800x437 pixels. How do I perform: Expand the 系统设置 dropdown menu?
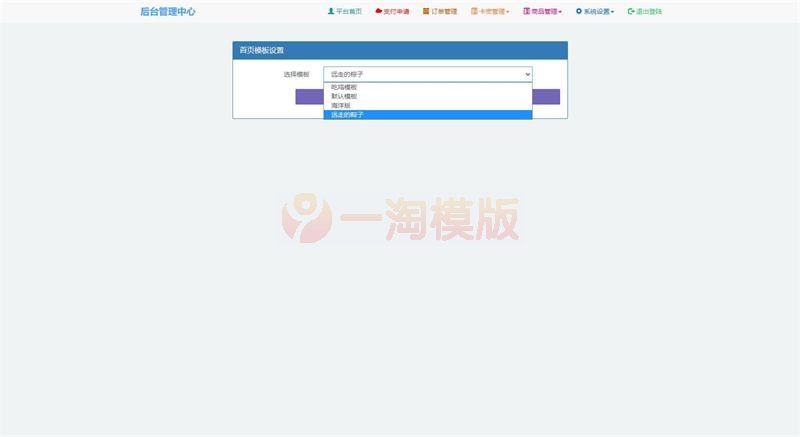595,11
